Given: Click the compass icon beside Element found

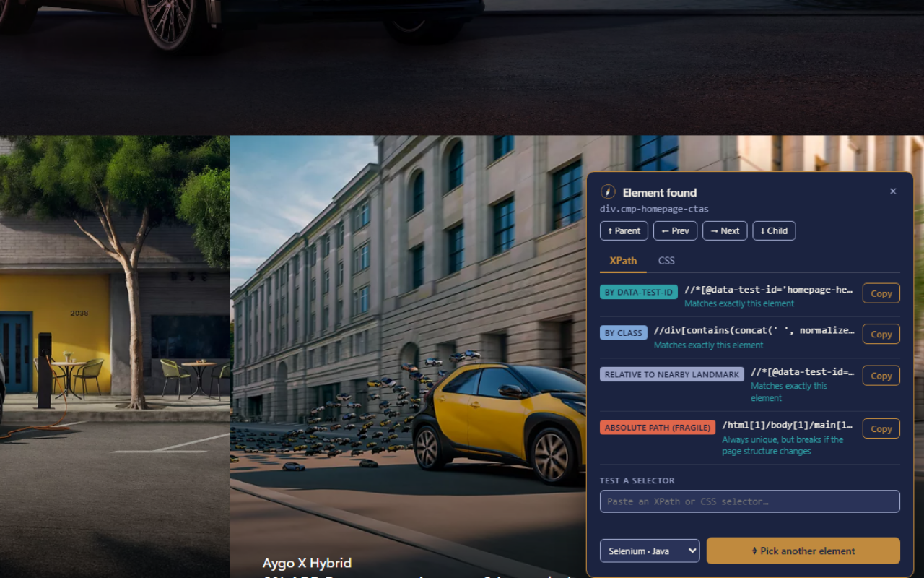Looking at the screenshot, I should click(x=608, y=192).
